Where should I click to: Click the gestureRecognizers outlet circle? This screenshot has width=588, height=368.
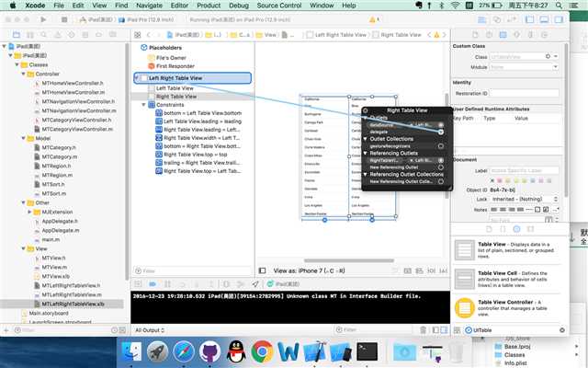(x=441, y=146)
